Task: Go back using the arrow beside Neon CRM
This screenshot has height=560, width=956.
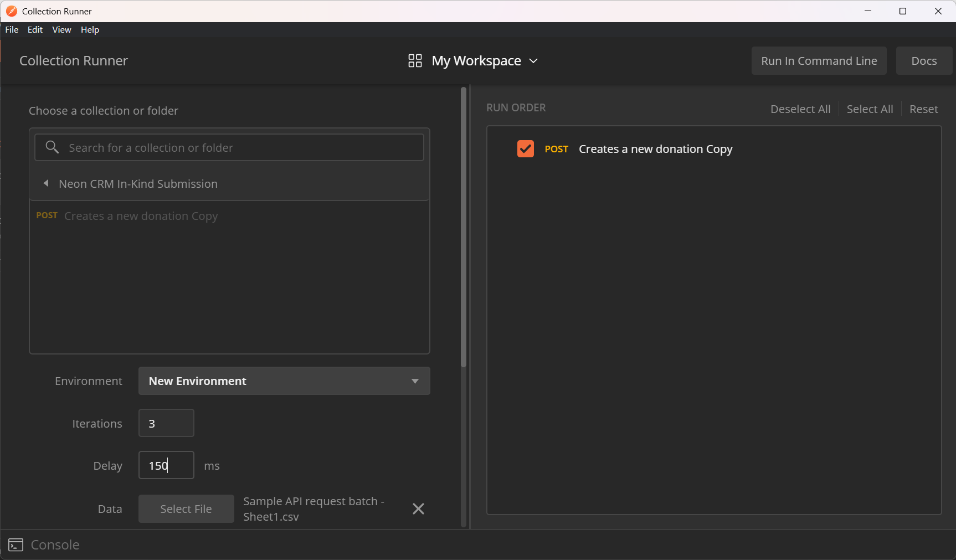Action: 46,183
